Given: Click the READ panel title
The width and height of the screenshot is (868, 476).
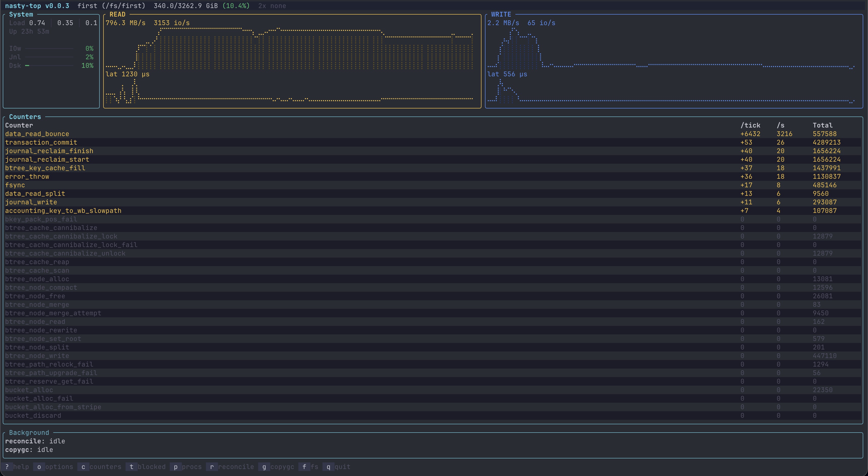Looking at the screenshot, I should [117, 15].
